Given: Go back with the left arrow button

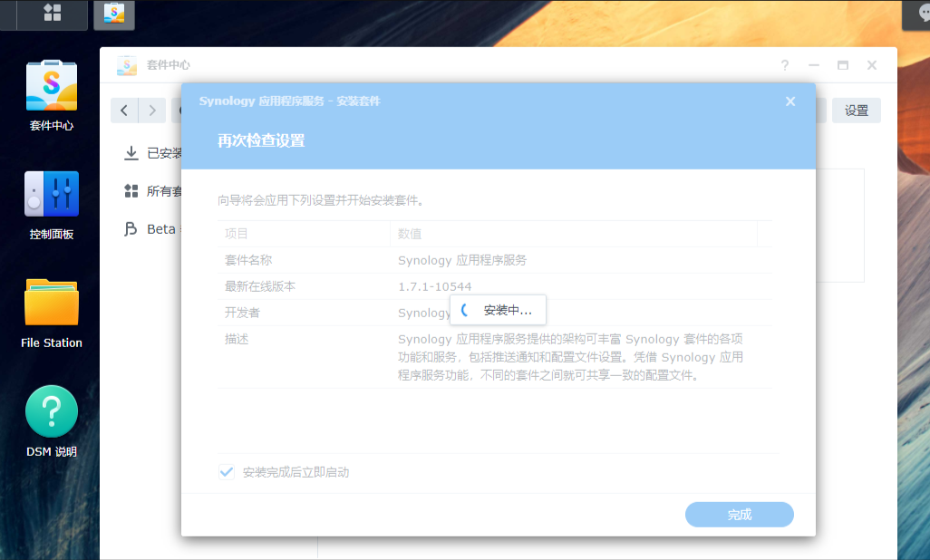Looking at the screenshot, I should (124, 111).
